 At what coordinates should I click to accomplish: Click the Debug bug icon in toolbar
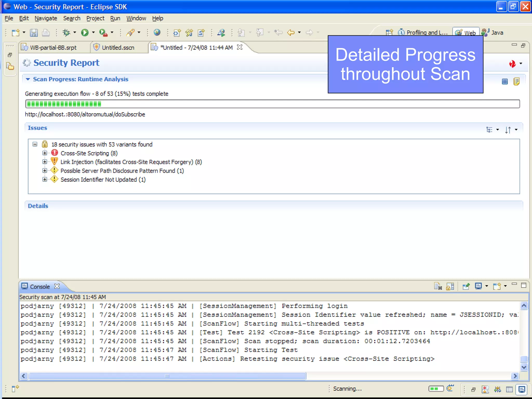[x=66, y=33]
